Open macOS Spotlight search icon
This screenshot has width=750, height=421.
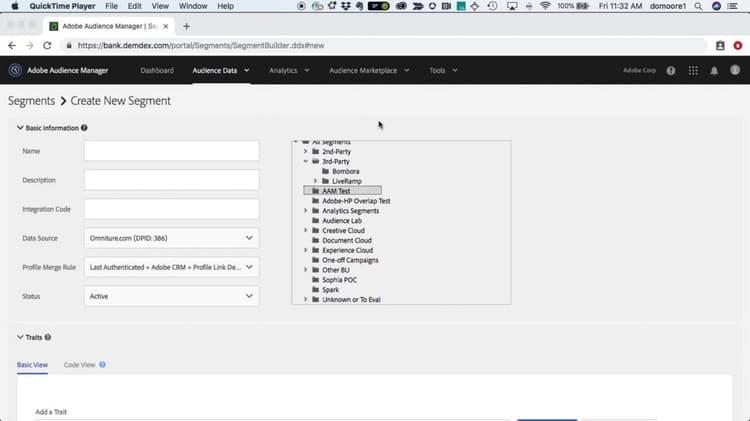coord(698,6)
